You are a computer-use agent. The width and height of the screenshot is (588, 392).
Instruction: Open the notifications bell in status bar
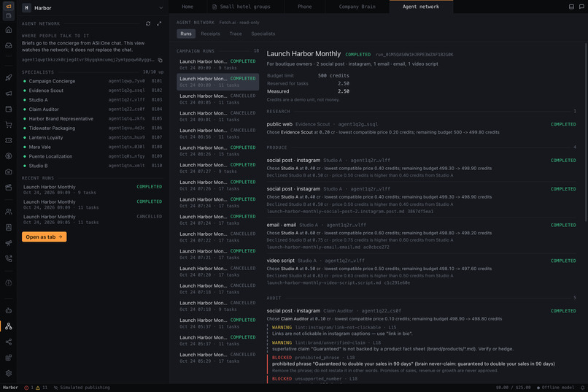pyautogui.click(x=582, y=388)
